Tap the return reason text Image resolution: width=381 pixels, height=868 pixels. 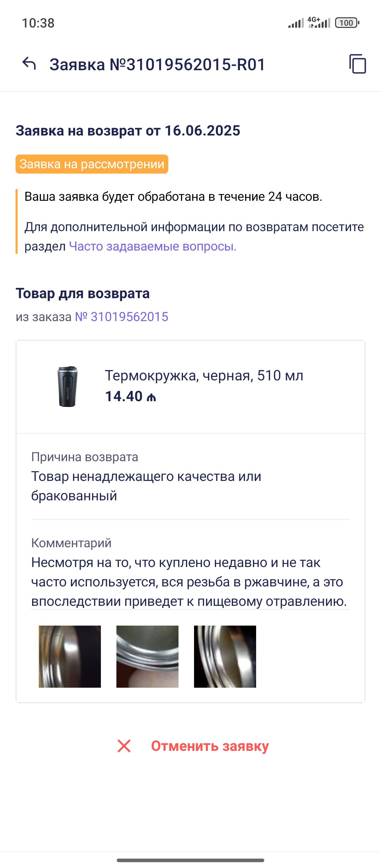coord(146,486)
